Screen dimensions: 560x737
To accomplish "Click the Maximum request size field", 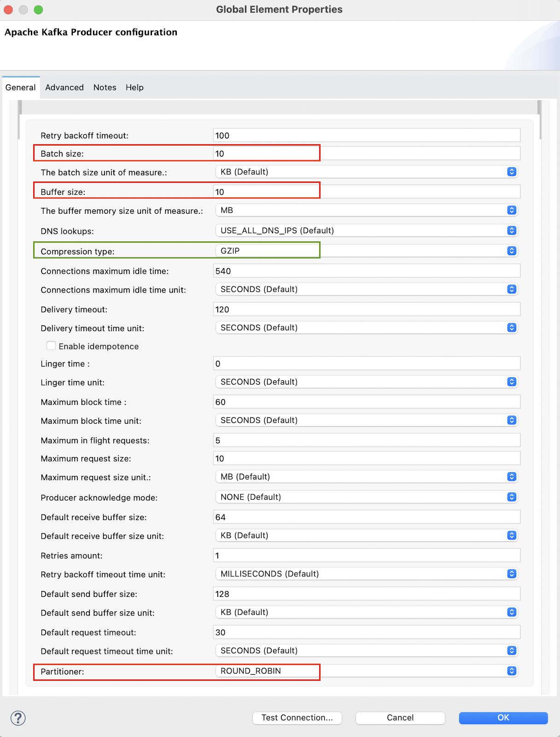I will (x=367, y=458).
